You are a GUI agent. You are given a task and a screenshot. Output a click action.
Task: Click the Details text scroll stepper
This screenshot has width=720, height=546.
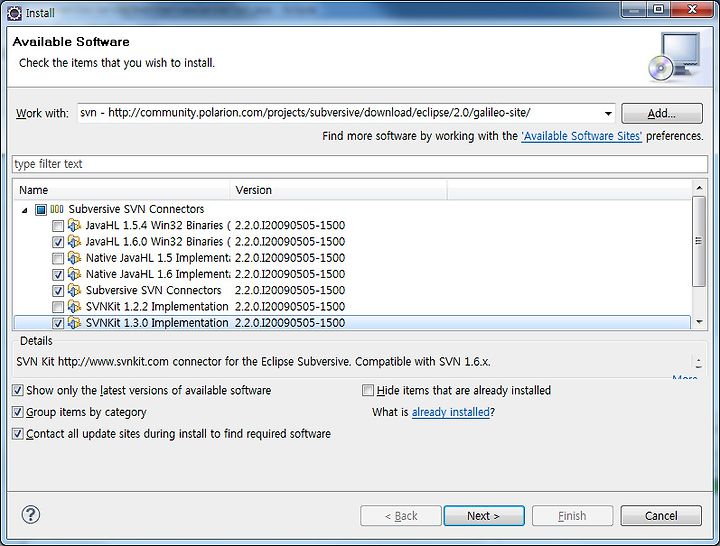pos(698,362)
